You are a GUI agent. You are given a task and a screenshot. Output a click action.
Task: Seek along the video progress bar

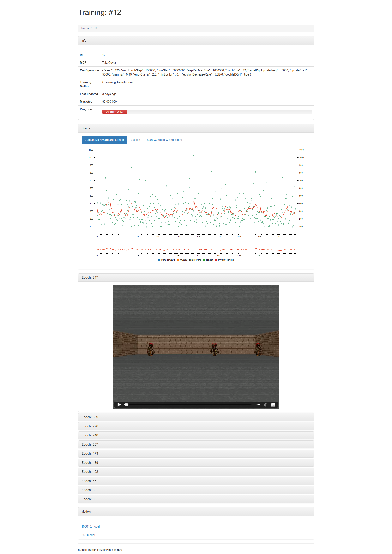pyautogui.click(x=188, y=405)
